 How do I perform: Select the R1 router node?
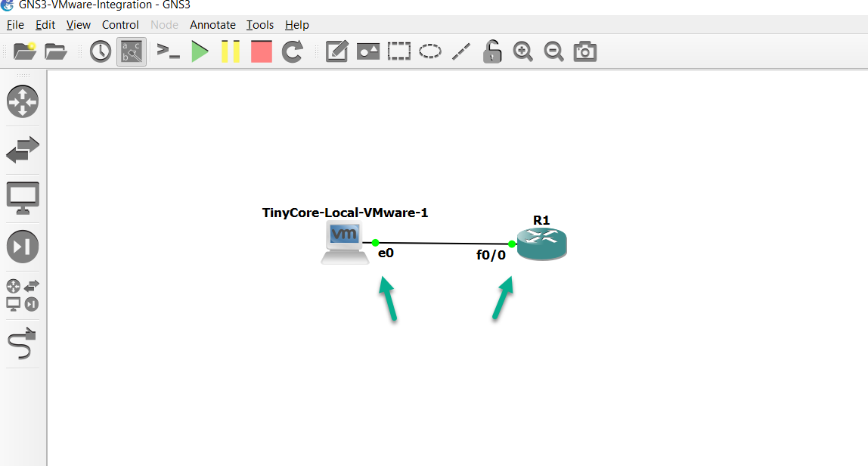click(542, 244)
